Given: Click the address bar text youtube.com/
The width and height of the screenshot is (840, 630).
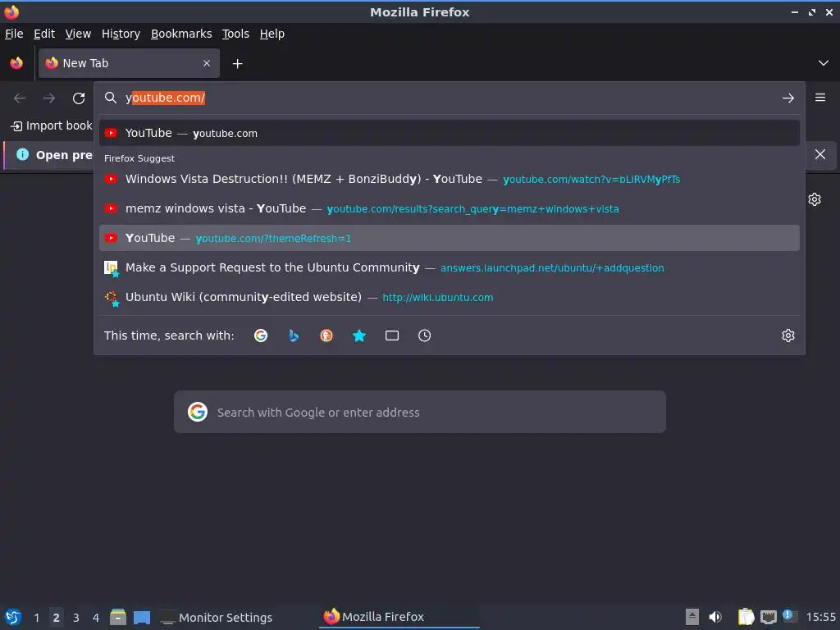Looking at the screenshot, I should pos(165,98).
